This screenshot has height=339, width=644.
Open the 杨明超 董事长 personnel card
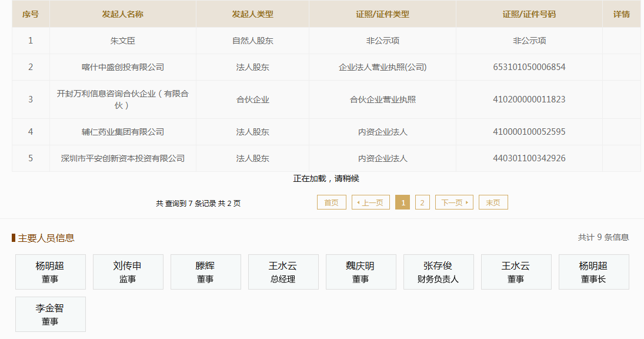[x=593, y=271]
